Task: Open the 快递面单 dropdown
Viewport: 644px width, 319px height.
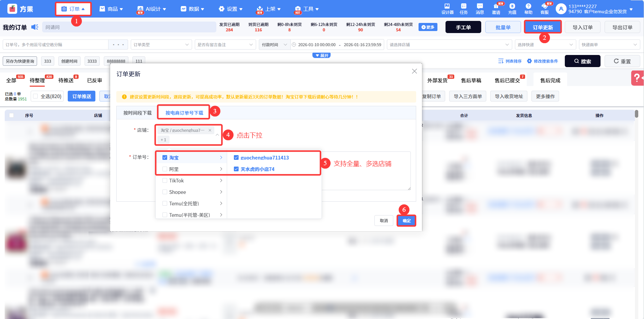Action: click(610, 45)
